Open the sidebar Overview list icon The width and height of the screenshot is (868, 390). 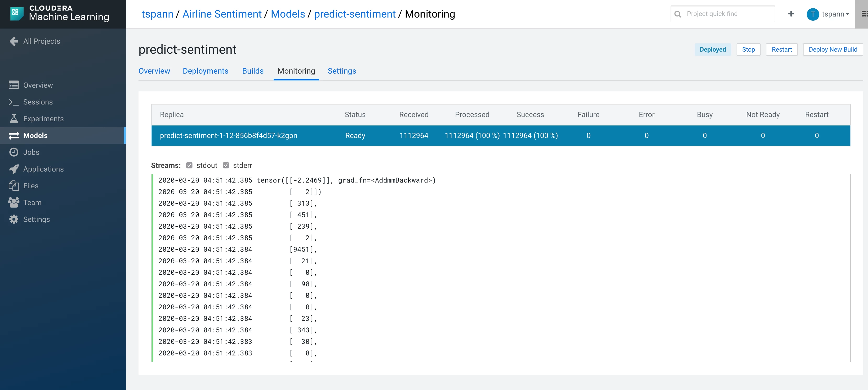14,85
